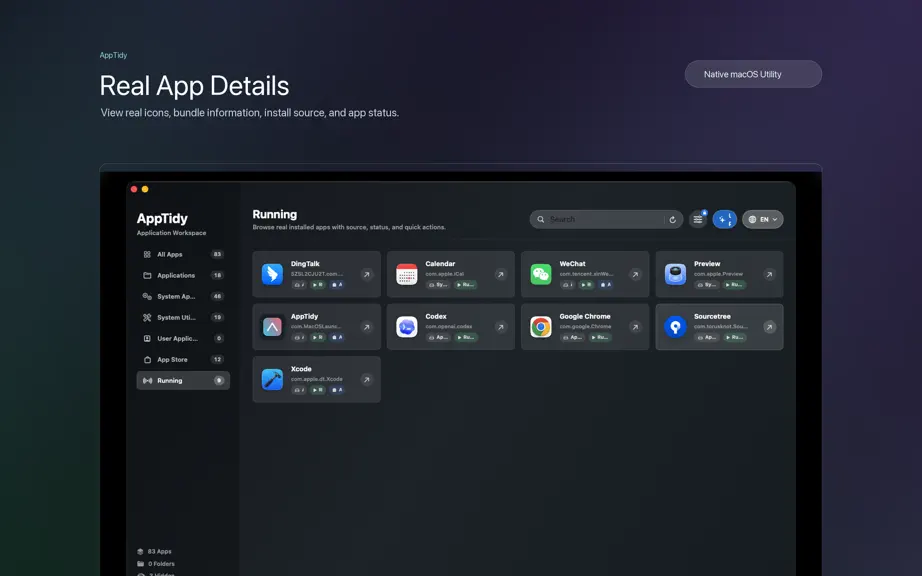Select App Store in the sidebar
Viewport: 922px width, 576px height.
pos(183,360)
